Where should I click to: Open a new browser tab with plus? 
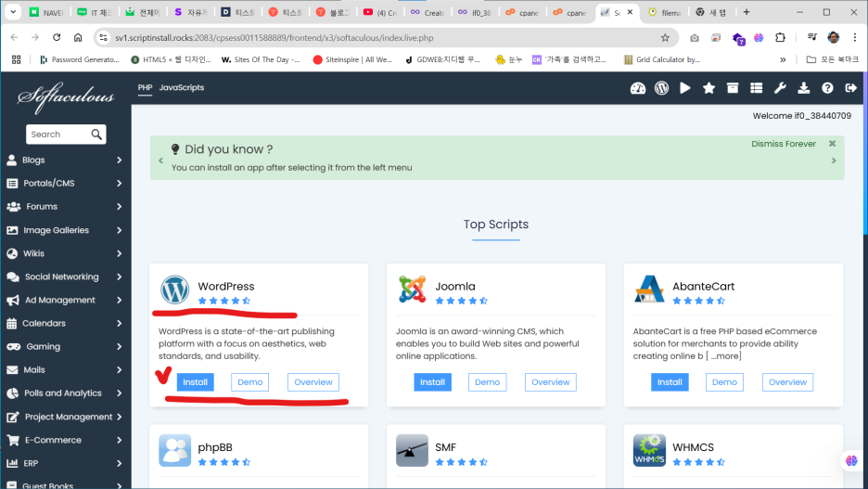point(747,12)
